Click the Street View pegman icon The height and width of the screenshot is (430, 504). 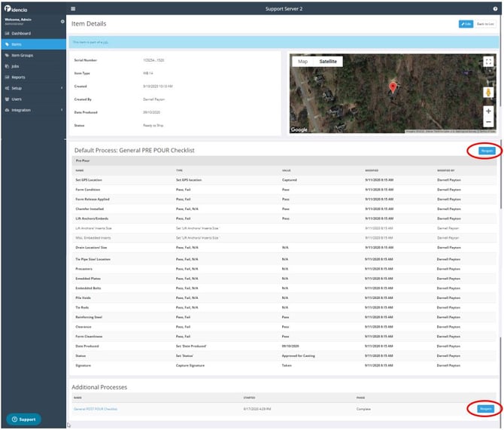(488, 93)
